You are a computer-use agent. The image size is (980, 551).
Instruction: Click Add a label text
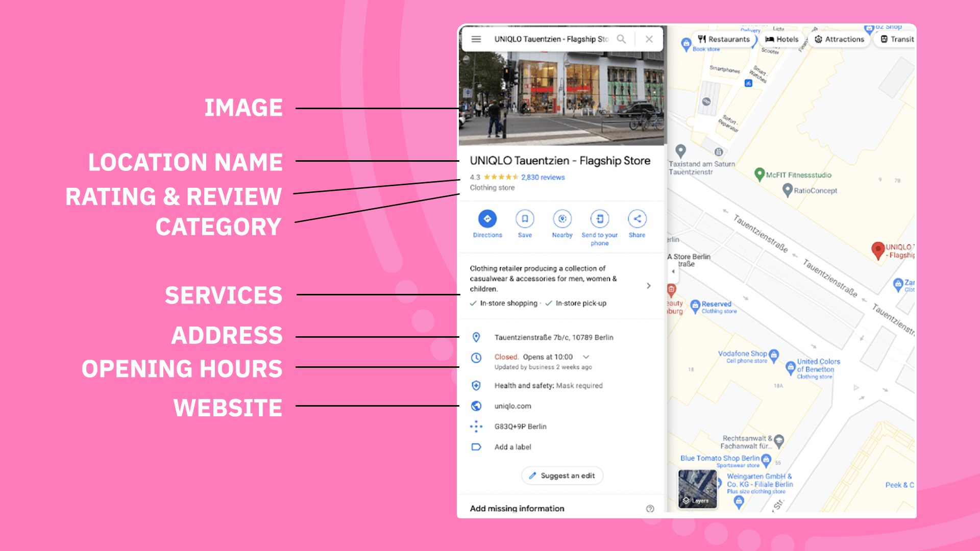click(512, 447)
